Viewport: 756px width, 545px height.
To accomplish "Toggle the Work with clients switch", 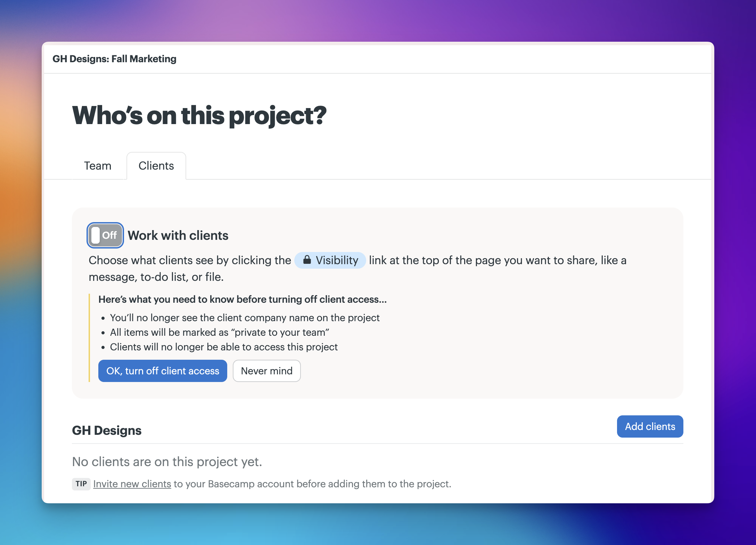I will (x=105, y=235).
